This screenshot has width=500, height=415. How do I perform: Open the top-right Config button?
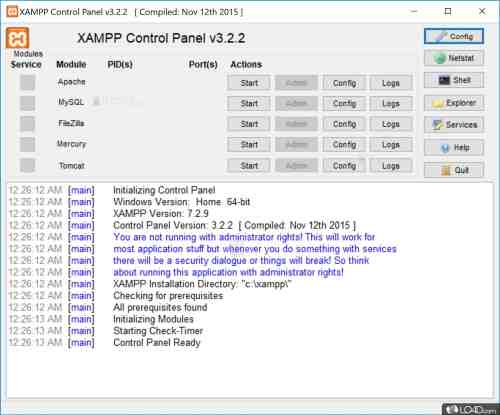pos(454,36)
